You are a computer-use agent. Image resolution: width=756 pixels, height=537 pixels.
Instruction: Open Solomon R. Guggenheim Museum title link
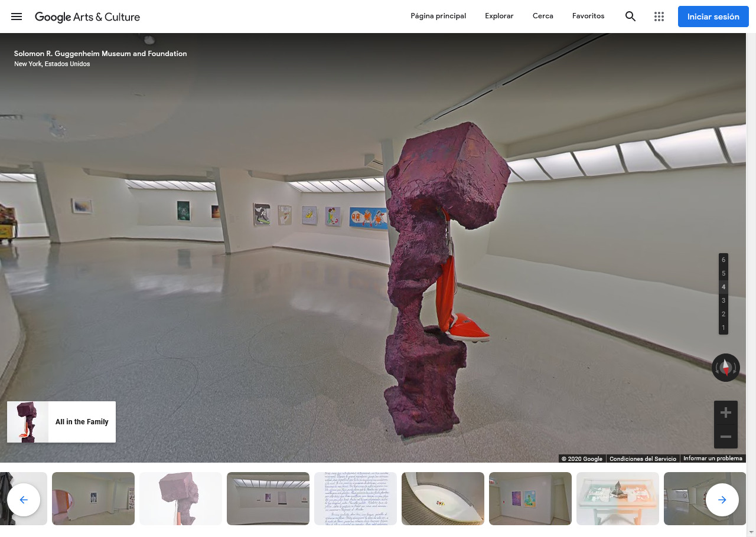point(100,54)
